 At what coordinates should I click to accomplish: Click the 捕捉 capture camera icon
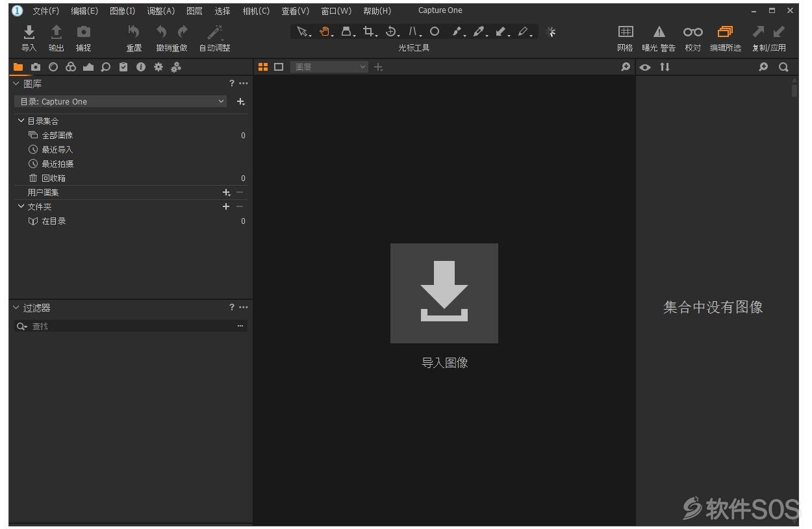(x=84, y=32)
